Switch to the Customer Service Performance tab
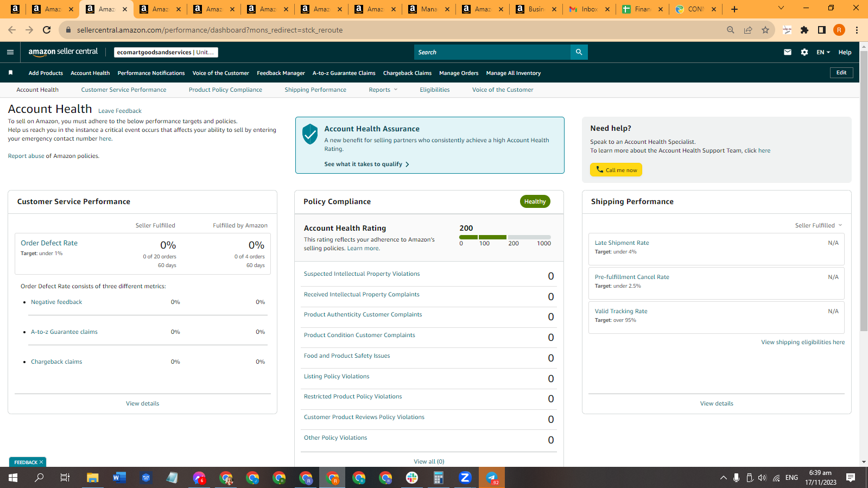Screen dimensions: 868x488 click(x=124, y=90)
